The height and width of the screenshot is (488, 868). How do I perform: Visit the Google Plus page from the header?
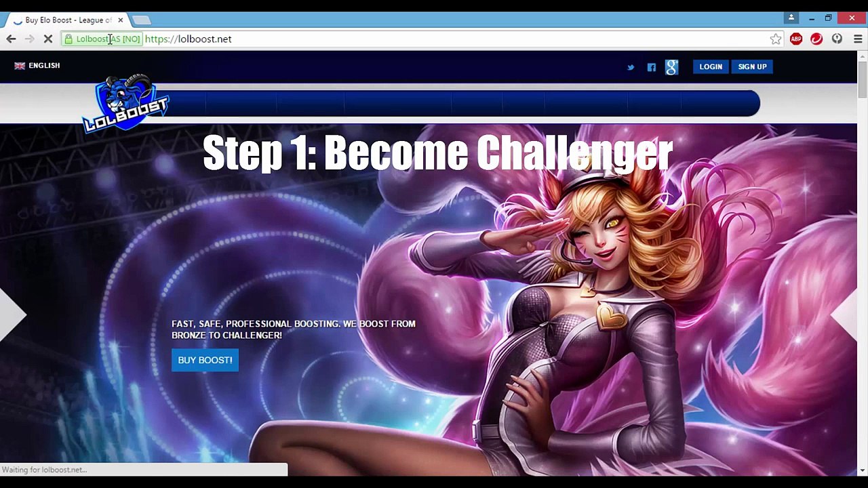click(671, 66)
